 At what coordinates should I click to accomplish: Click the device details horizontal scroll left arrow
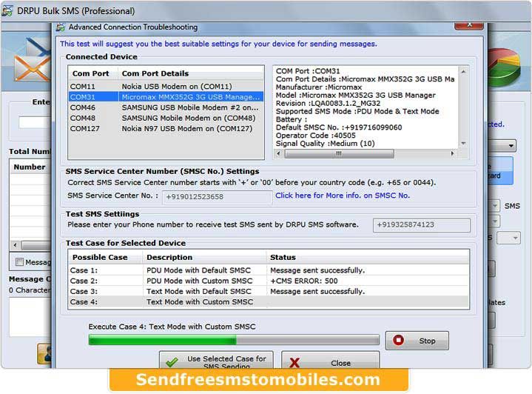278,153
